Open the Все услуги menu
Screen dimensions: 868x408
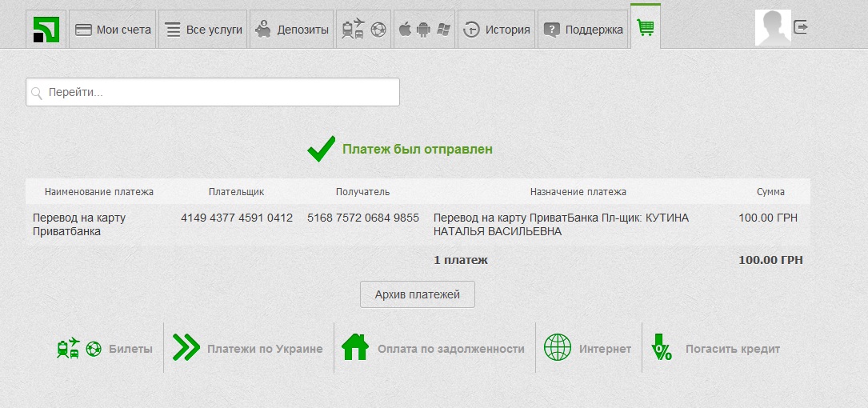203,30
